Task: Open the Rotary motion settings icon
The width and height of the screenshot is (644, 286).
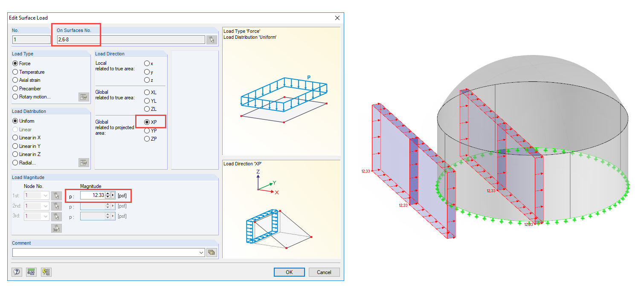Action: pos(84,97)
